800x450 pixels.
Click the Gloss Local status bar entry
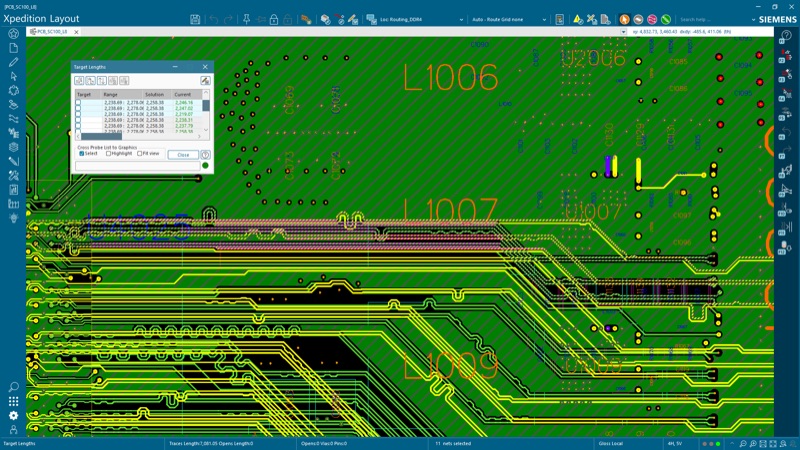coord(611,443)
